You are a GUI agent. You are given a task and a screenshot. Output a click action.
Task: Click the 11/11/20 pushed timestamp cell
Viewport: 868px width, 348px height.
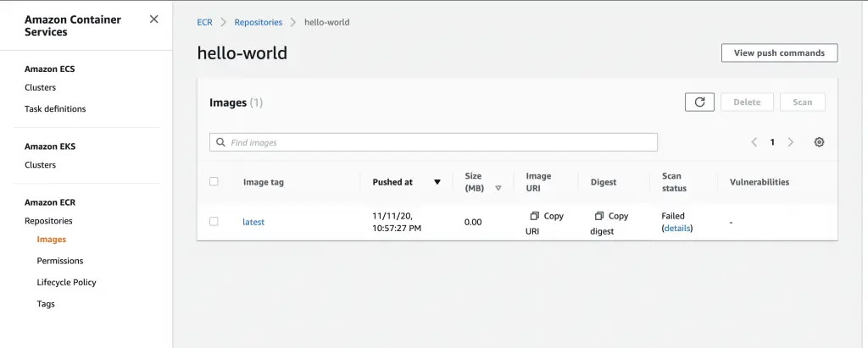(397, 222)
